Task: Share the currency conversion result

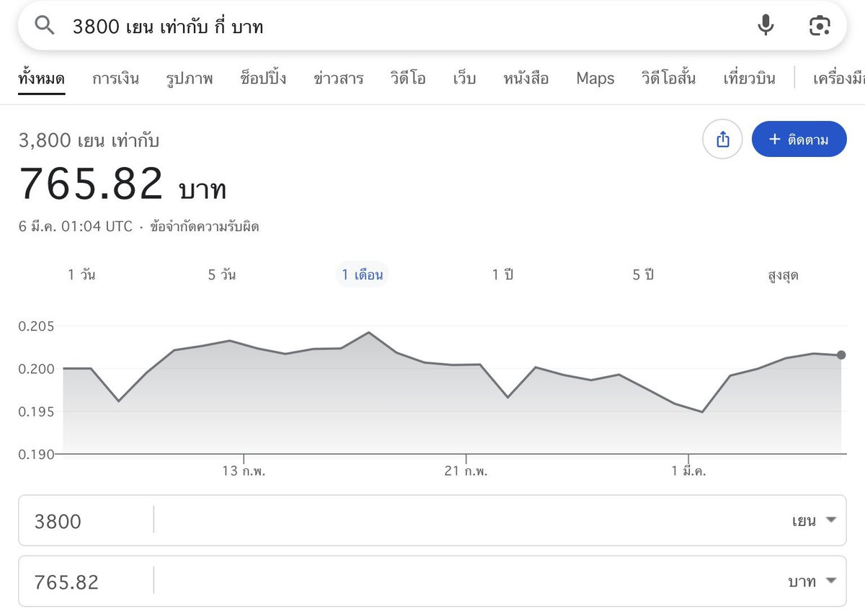Action: point(723,140)
